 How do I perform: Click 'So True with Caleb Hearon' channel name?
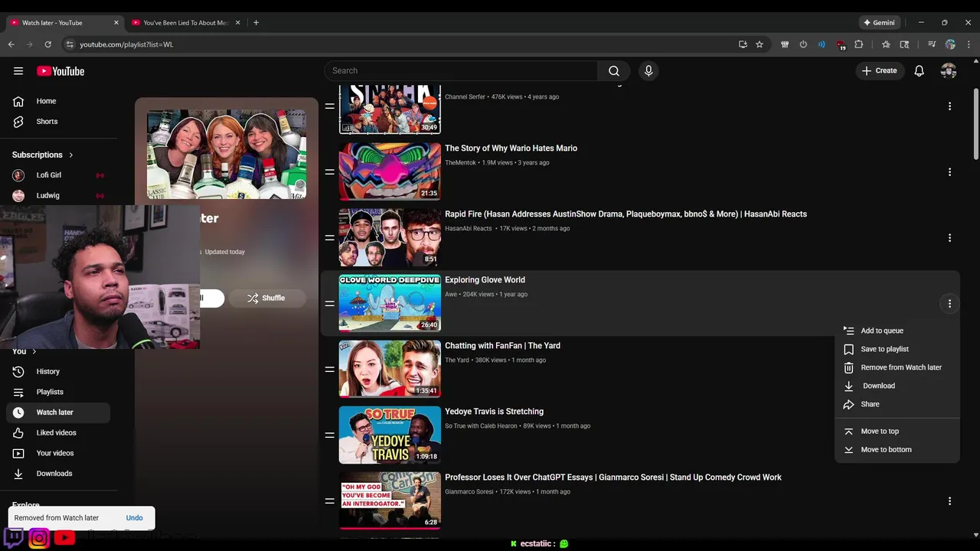point(481,426)
